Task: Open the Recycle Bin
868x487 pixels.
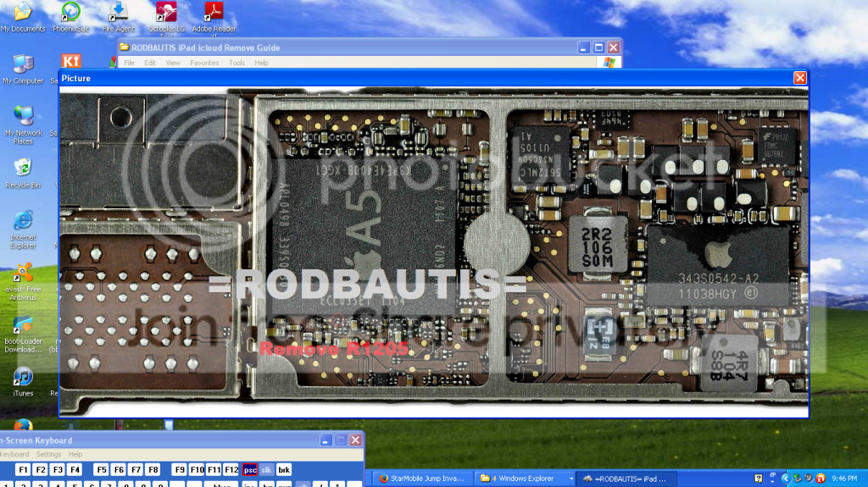Action: (x=23, y=170)
